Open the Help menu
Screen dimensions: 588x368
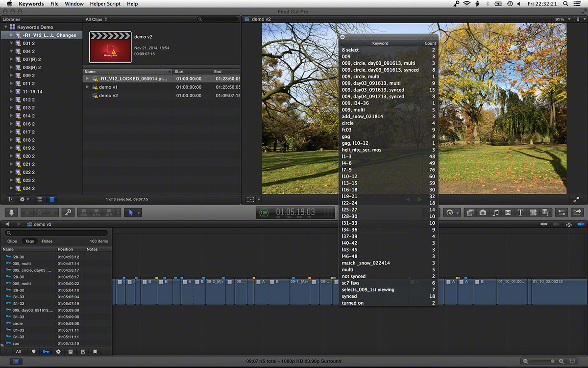(x=132, y=4)
